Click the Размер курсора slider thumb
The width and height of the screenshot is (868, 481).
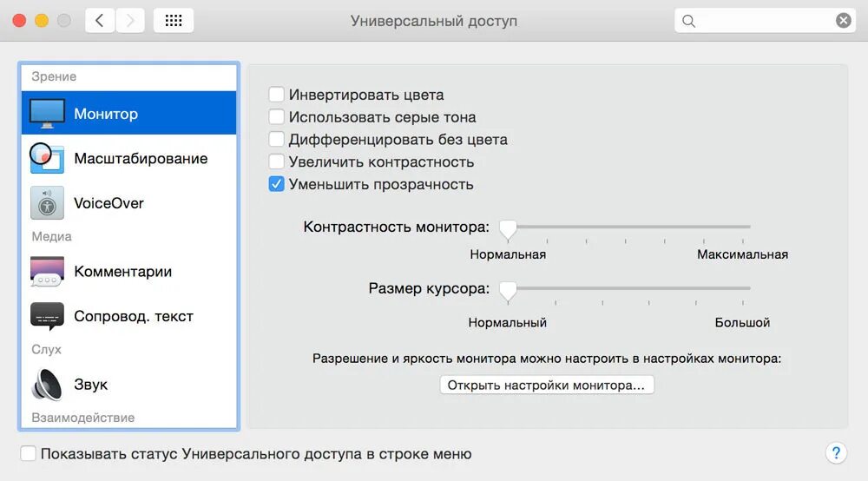(508, 290)
